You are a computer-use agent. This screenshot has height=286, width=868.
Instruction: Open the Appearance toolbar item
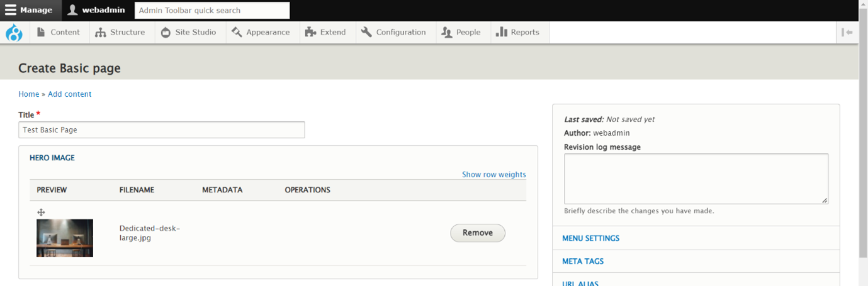coord(261,33)
